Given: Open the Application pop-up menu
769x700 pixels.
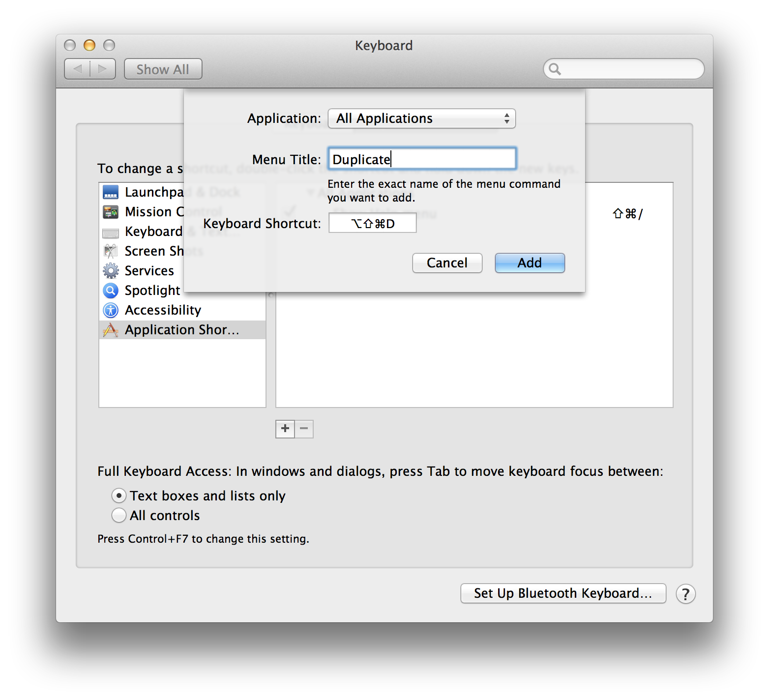Looking at the screenshot, I should (421, 118).
